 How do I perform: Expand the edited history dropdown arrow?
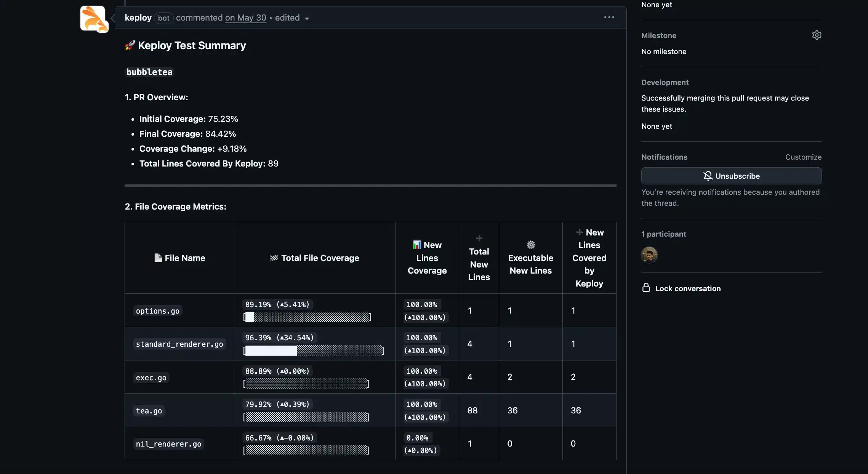pos(307,19)
